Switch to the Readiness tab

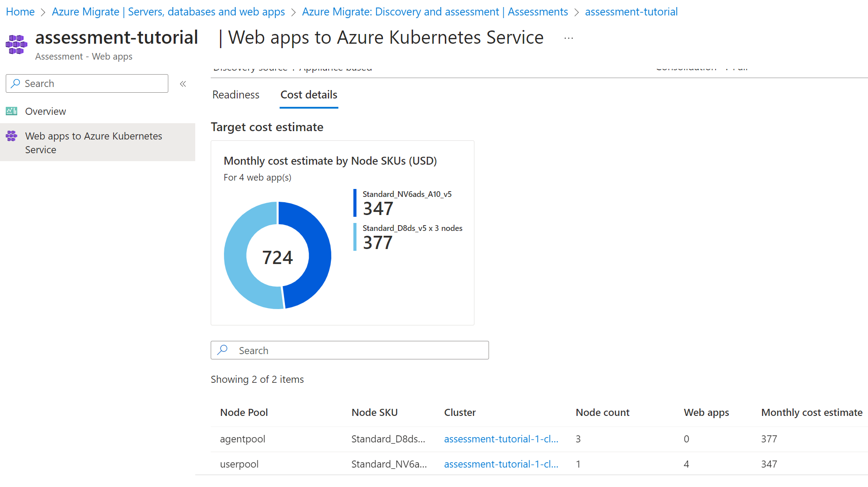click(x=235, y=94)
